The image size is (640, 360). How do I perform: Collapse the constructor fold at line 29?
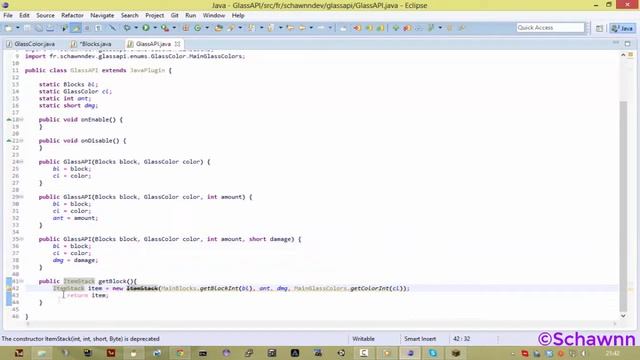[22, 197]
